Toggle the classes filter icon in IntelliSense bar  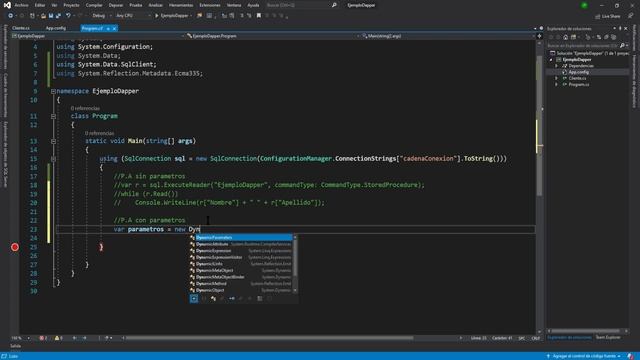[x=213, y=298]
